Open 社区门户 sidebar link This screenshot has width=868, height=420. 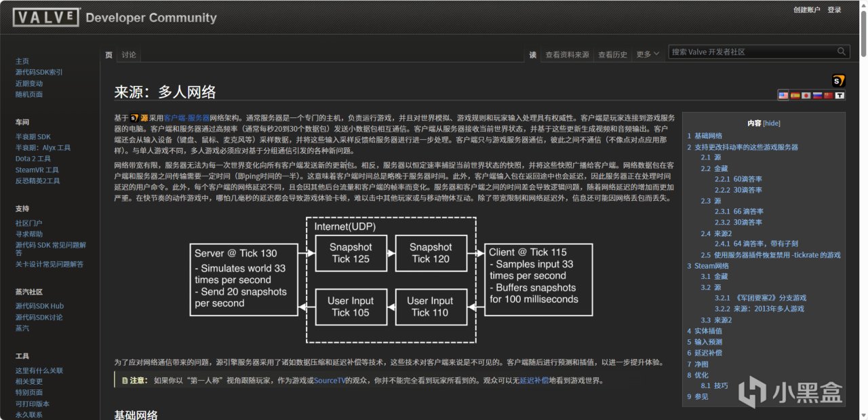pyautogui.click(x=29, y=223)
